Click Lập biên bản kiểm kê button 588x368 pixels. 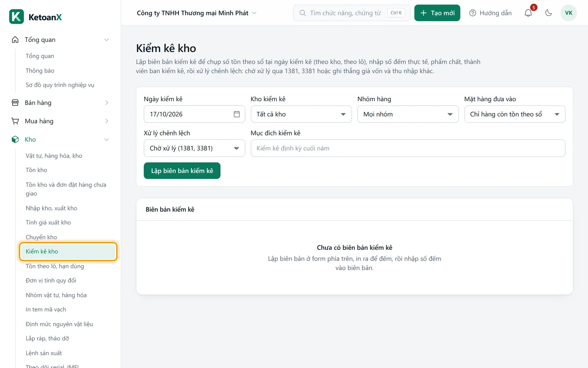tap(182, 171)
